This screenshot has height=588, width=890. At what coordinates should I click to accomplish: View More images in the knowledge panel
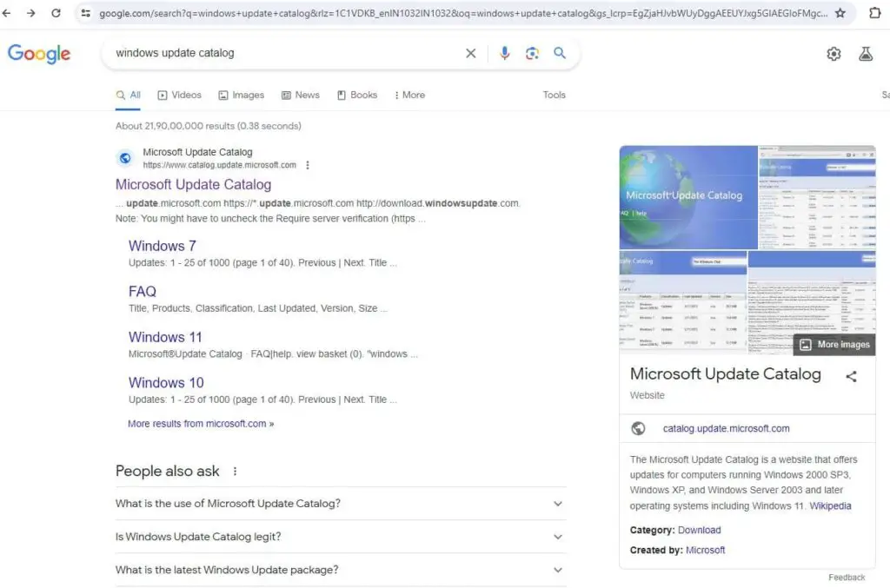click(x=834, y=344)
